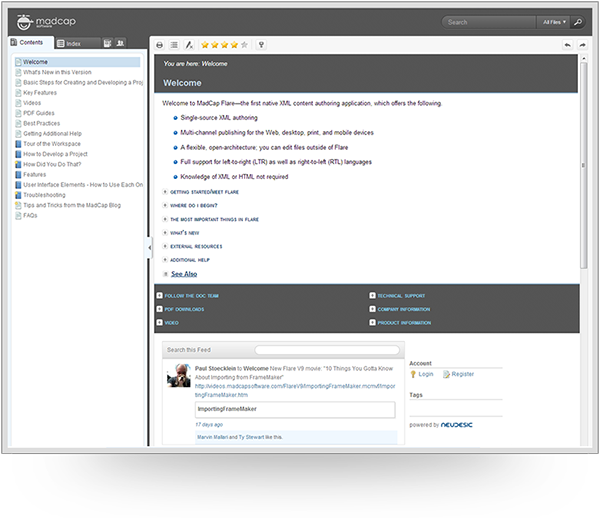The width and height of the screenshot is (600, 520).
Task: Open What's New in this Version topic
Action: (x=54, y=72)
